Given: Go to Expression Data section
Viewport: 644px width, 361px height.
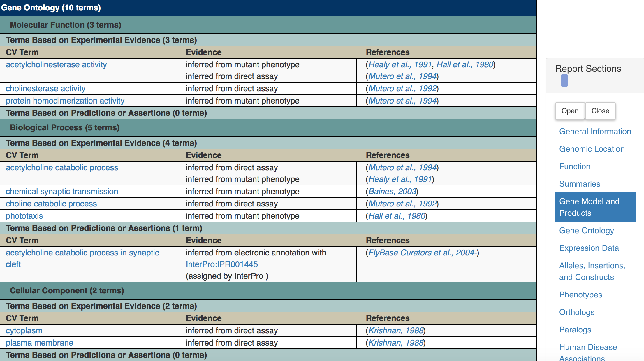Looking at the screenshot, I should point(589,248).
